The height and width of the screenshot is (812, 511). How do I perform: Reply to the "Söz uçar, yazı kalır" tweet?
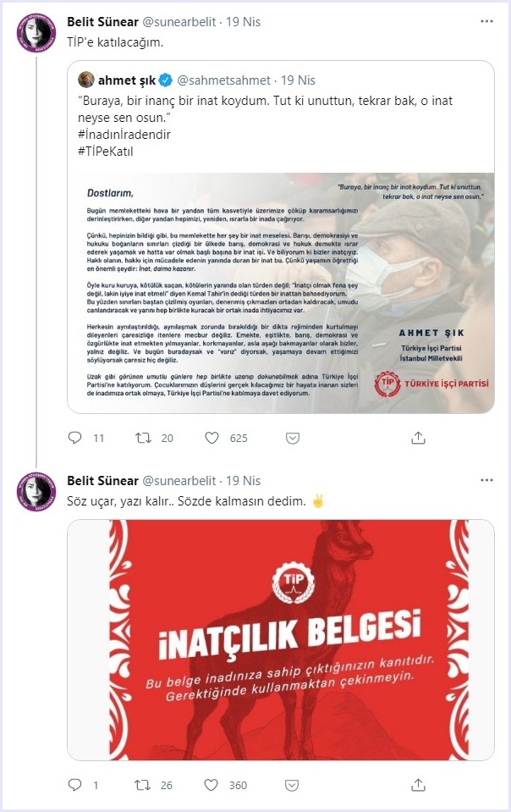[x=75, y=785]
